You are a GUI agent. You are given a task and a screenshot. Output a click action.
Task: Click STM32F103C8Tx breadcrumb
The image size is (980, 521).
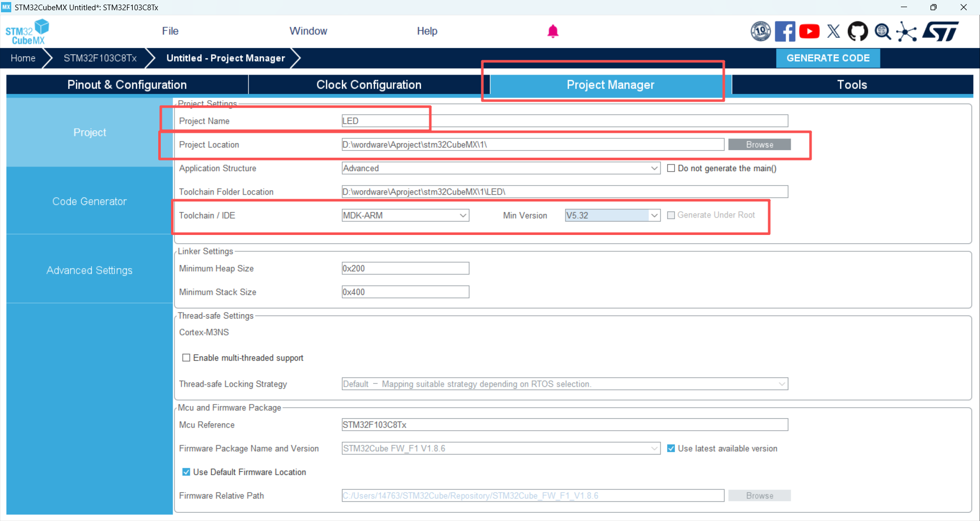pos(100,58)
